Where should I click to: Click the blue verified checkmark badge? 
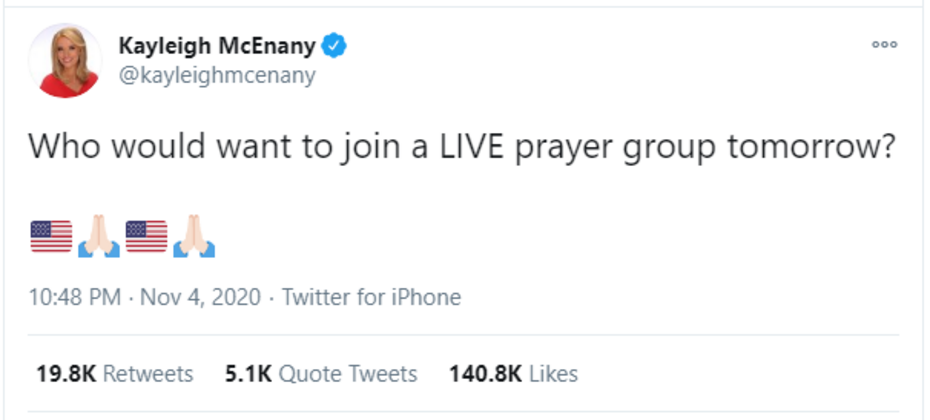coord(336,45)
